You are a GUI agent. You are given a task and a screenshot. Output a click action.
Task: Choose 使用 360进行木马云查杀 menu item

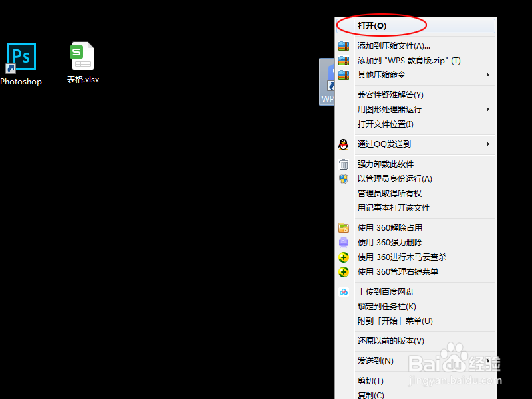416,257
